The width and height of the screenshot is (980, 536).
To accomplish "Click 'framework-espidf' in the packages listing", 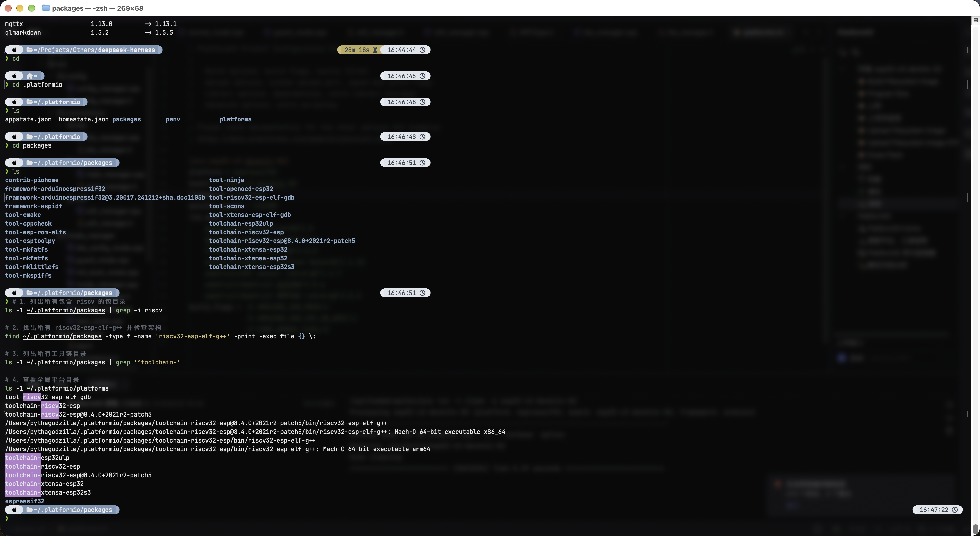I will pos(33,206).
